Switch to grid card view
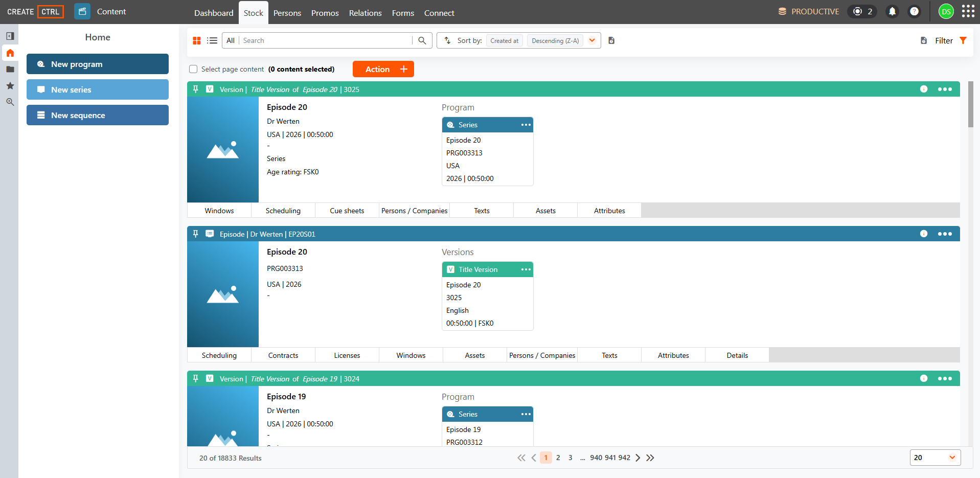The image size is (980, 478). (197, 40)
